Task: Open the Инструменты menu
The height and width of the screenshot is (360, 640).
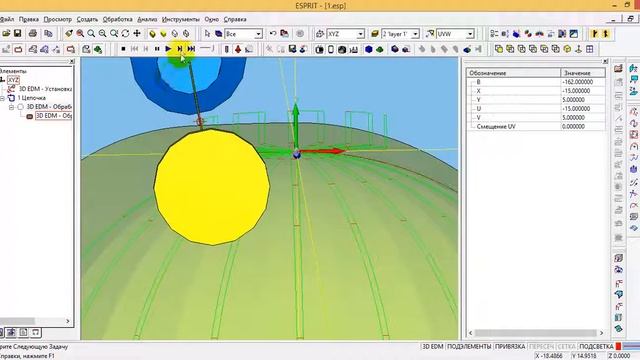Action: 181,19
